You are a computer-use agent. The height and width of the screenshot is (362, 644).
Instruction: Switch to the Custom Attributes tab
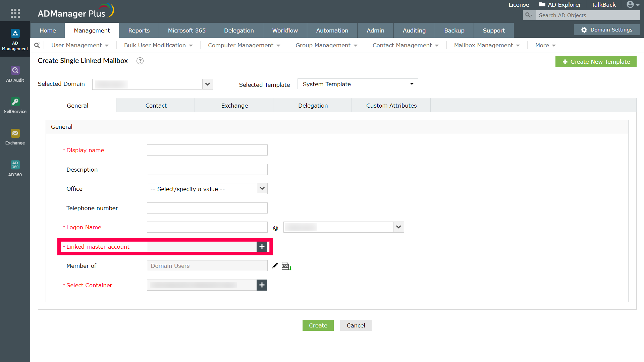point(391,106)
